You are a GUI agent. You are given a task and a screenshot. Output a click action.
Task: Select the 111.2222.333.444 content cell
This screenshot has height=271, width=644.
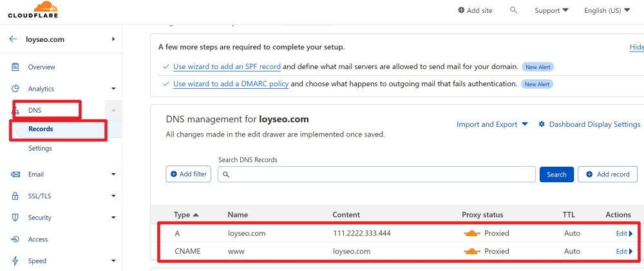(361, 234)
